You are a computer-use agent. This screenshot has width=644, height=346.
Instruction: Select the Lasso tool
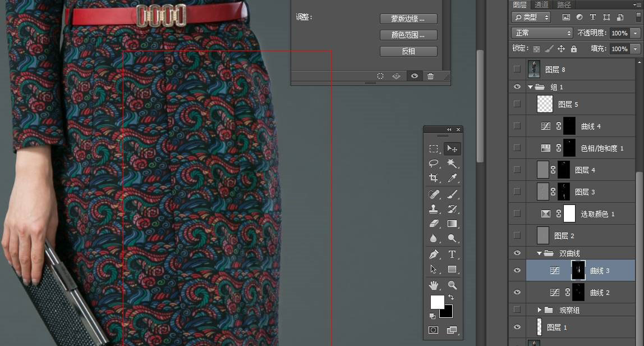tap(434, 163)
